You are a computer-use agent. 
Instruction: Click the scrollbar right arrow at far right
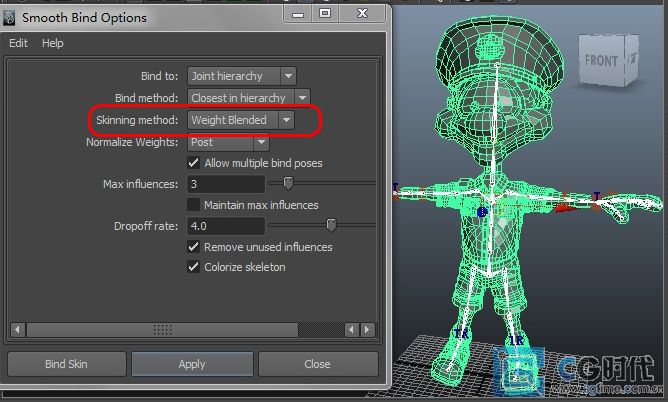click(x=367, y=330)
